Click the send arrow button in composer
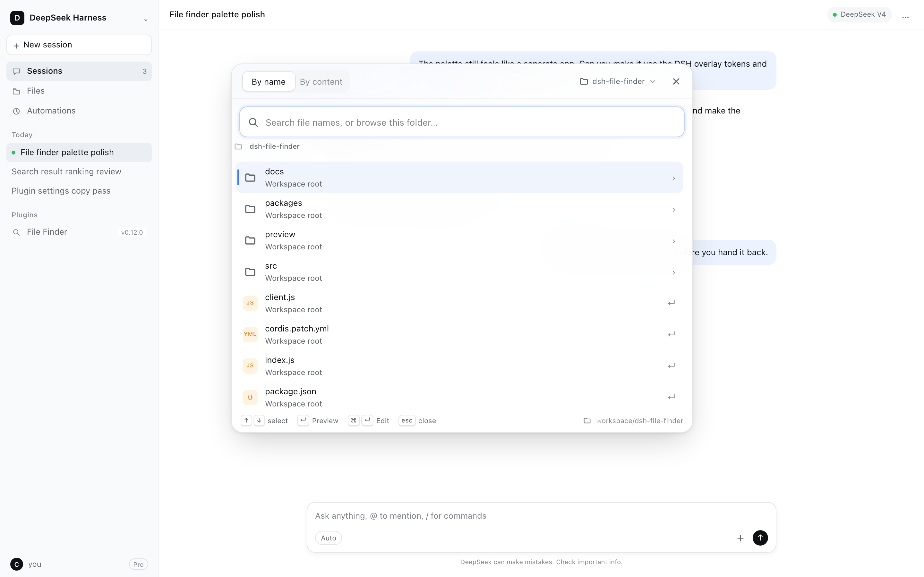Image resolution: width=924 pixels, height=577 pixels. (x=760, y=538)
